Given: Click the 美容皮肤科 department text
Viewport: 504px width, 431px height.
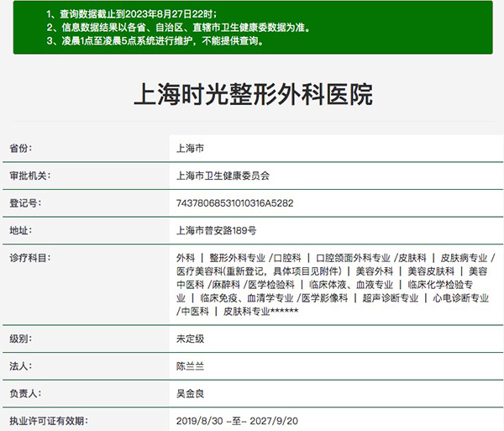Looking at the screenshot, I should pyautogui.click(x=431, y=271).
